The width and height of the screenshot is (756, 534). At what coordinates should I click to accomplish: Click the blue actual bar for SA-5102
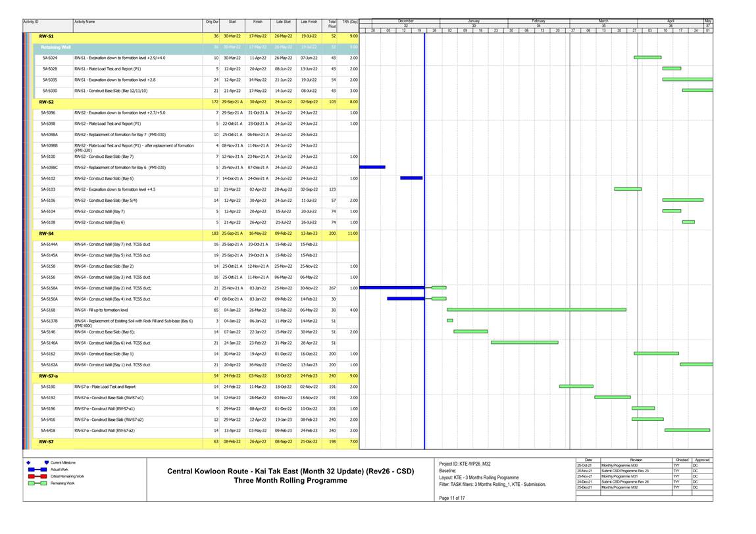click(411, 178)
